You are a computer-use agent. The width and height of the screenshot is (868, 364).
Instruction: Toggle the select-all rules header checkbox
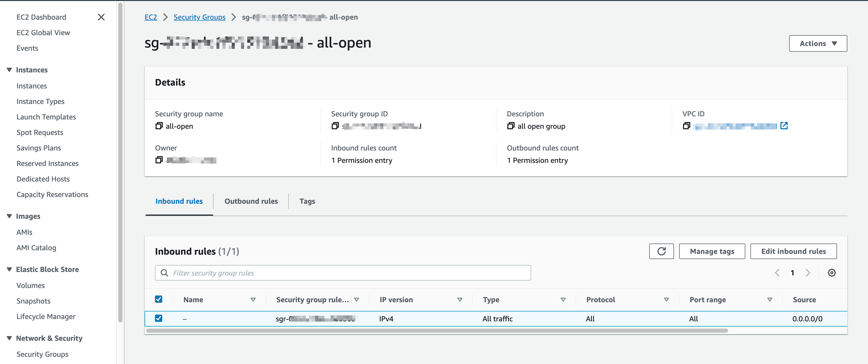click(159, 299)
